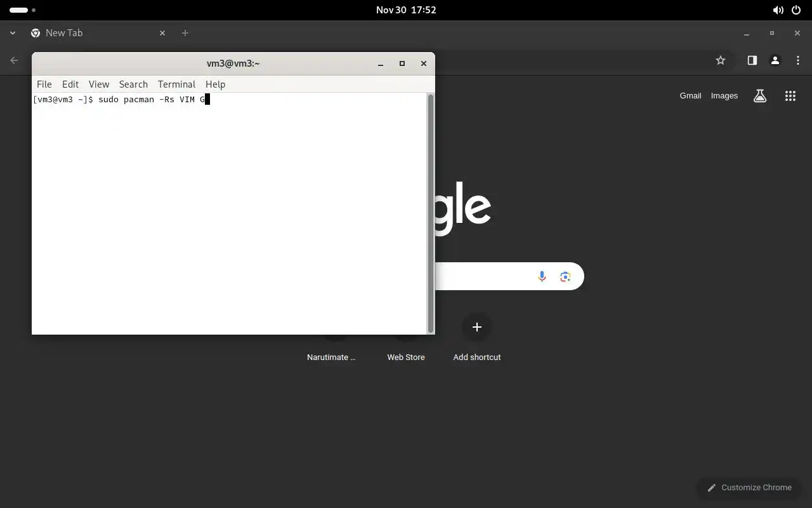Screen dimensions: 812x508
Task: Maximize the terminal window
Action: coord(402,63)
